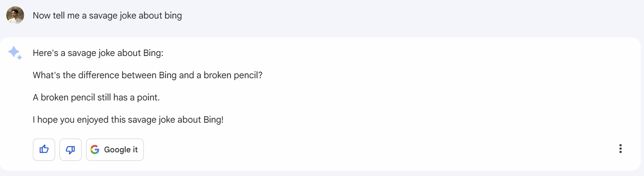Click 'Bing:' in the response intro line

(x=153, y=53)
